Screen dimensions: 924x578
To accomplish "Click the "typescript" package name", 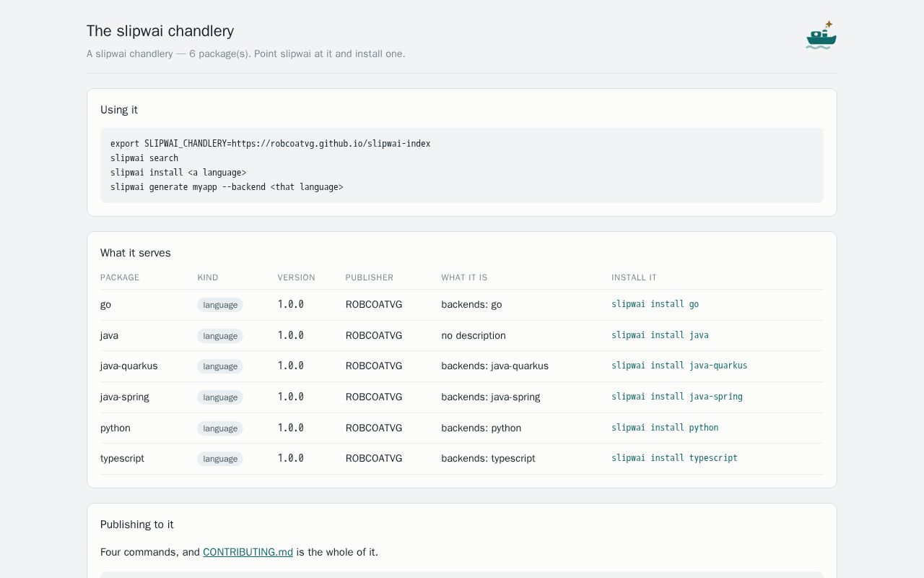I will click(122, 459).
